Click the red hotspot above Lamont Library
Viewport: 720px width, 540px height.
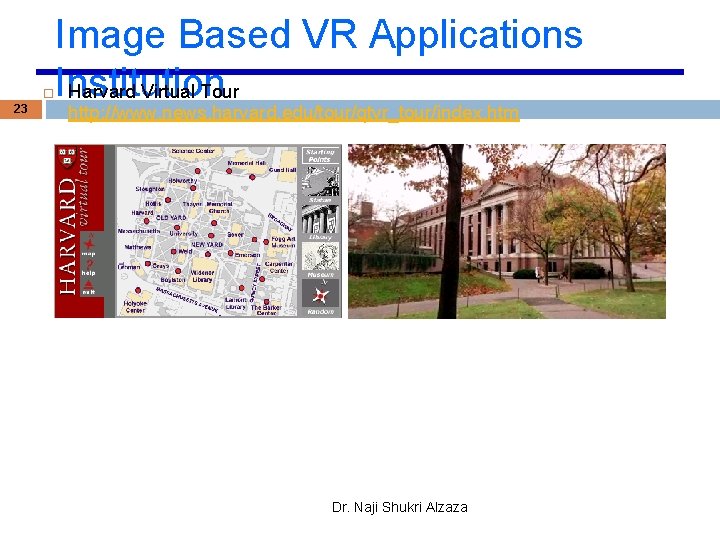tap(241, 288)
